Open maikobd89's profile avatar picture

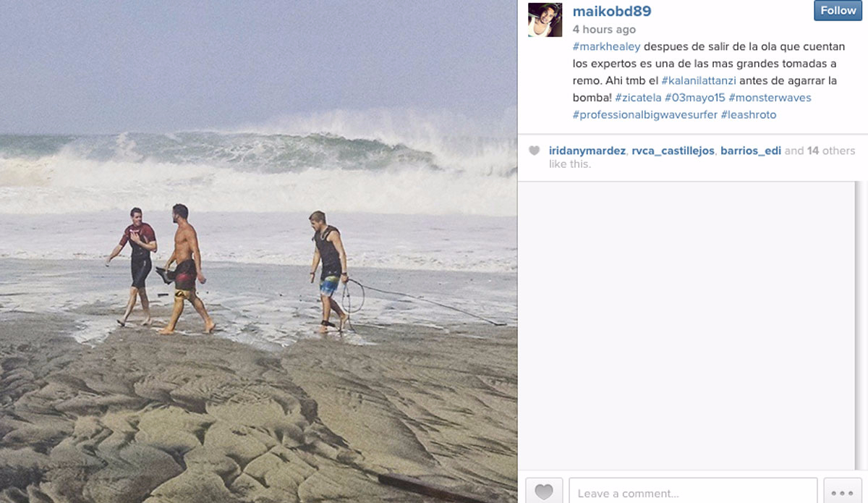(545, 20)
